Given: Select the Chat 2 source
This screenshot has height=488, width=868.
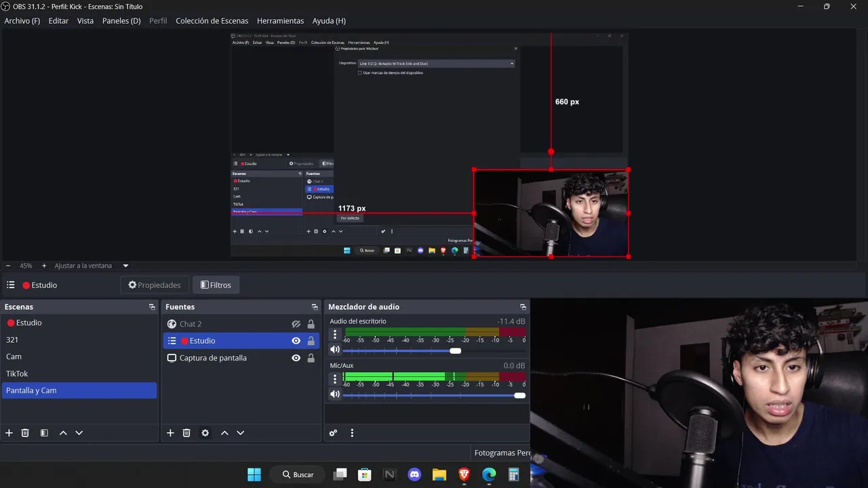Looking at the screenshot, I should click(x=241, y=324).
